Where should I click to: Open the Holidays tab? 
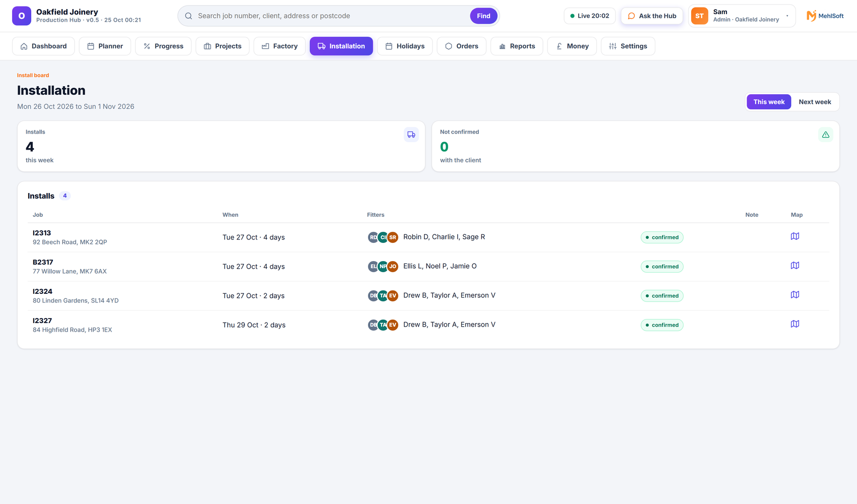point(405,46)
